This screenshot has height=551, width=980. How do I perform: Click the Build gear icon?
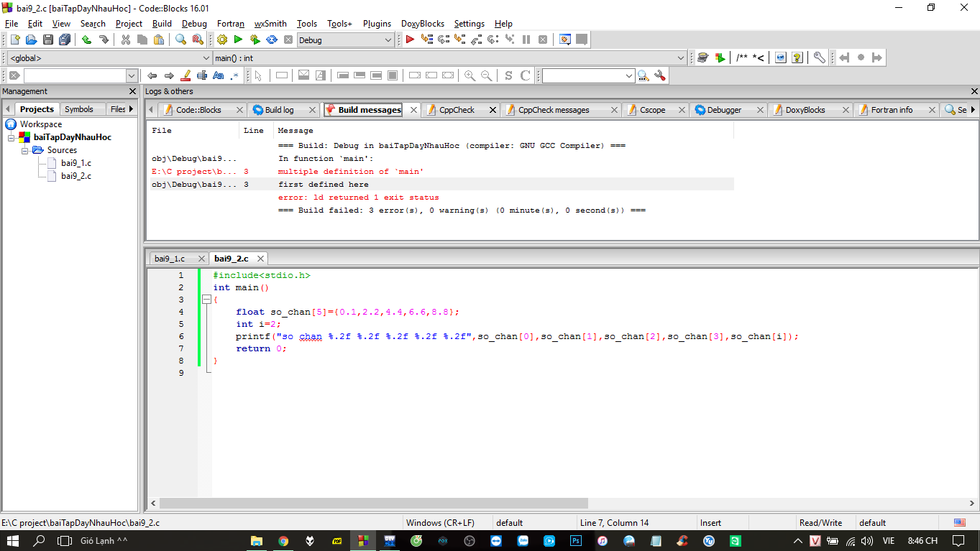(221, 40)
